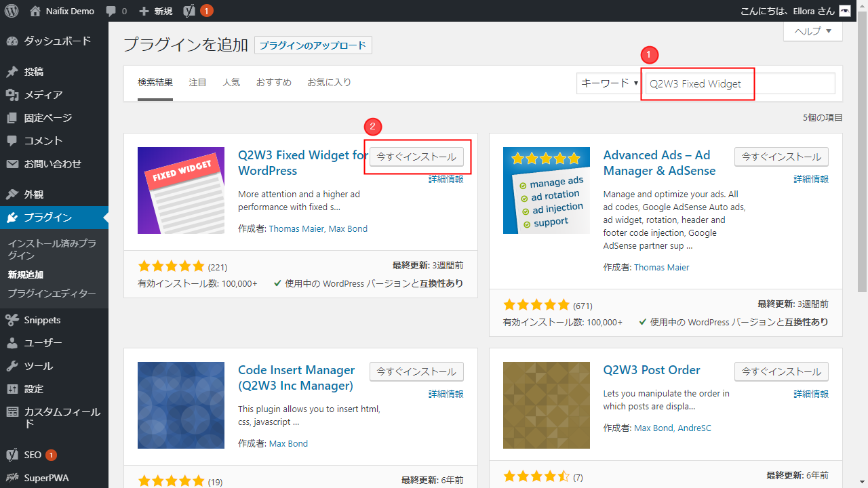
Task: Open the comments bubble icon in admin bar
Action: (x=111, y=12)
